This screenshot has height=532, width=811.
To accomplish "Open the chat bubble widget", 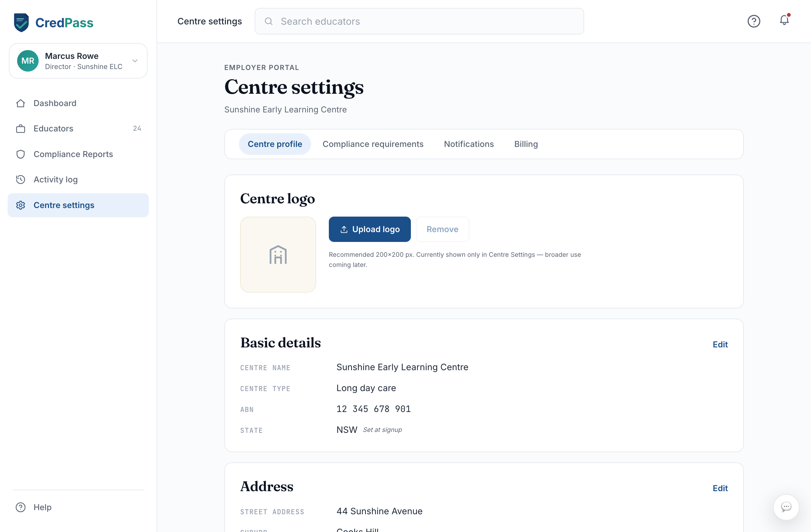I will 786,507.
